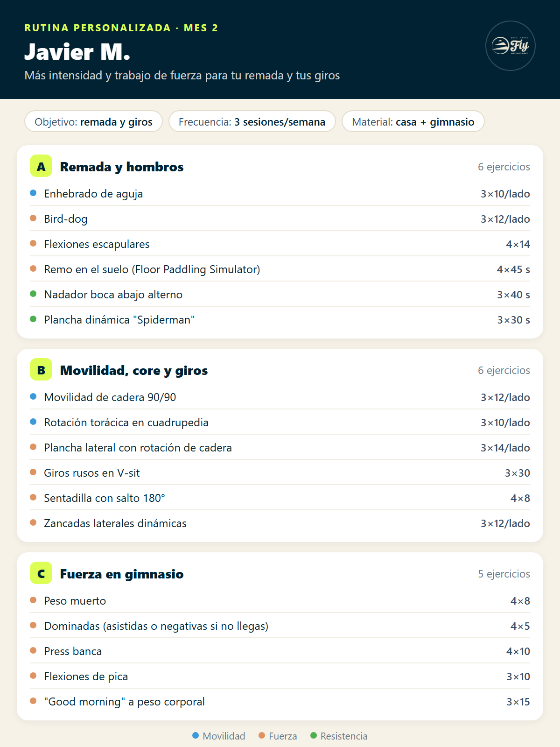Select the Peso muerto exercise
The width and height of the screenshot is (560, 747).
280,600
